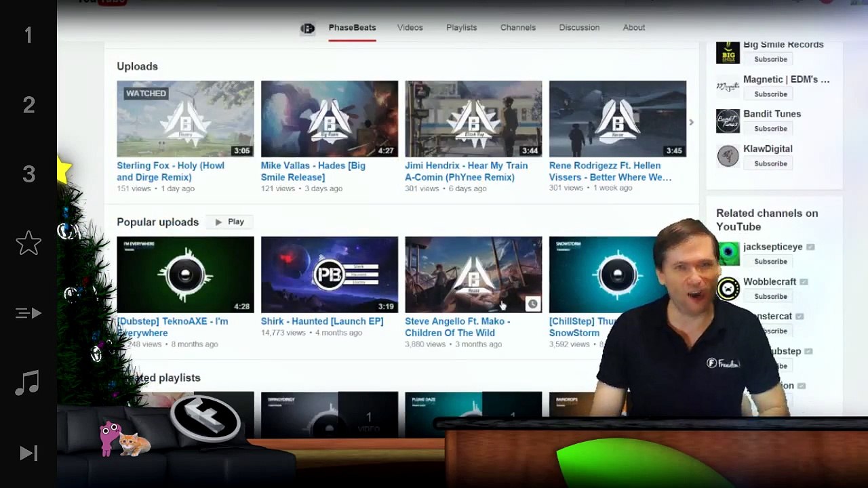868x488 pixels.
Task: Click the '3:05' duration on Sterling Fox thumbnail
Action: pyautogui.click(x=241, y=150)
